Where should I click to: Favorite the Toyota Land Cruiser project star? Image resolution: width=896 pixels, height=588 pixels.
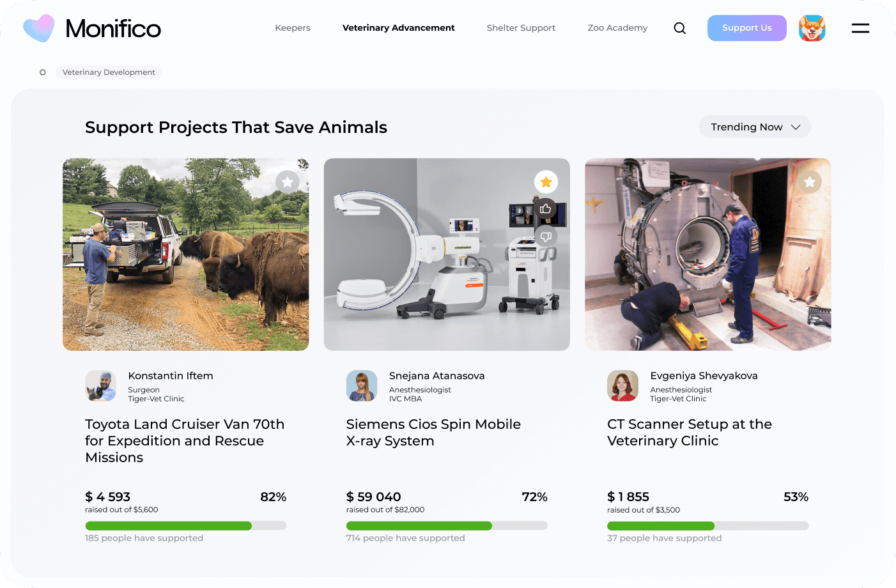(288, 182)
